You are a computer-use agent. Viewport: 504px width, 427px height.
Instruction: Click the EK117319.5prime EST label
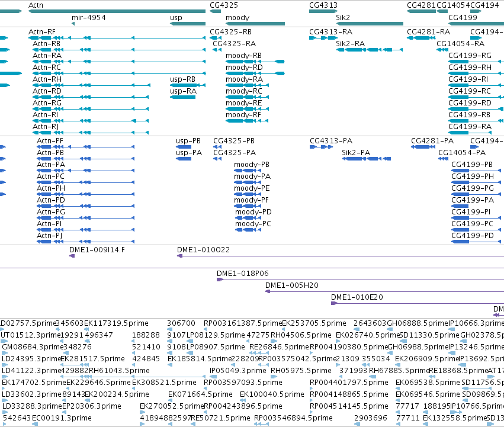pos(116,323)
